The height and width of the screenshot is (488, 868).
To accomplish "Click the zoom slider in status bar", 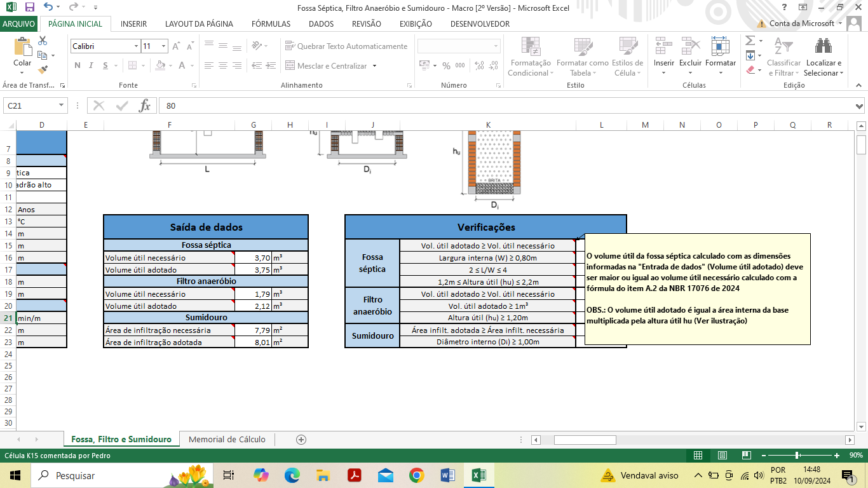I will click(797, 455).
